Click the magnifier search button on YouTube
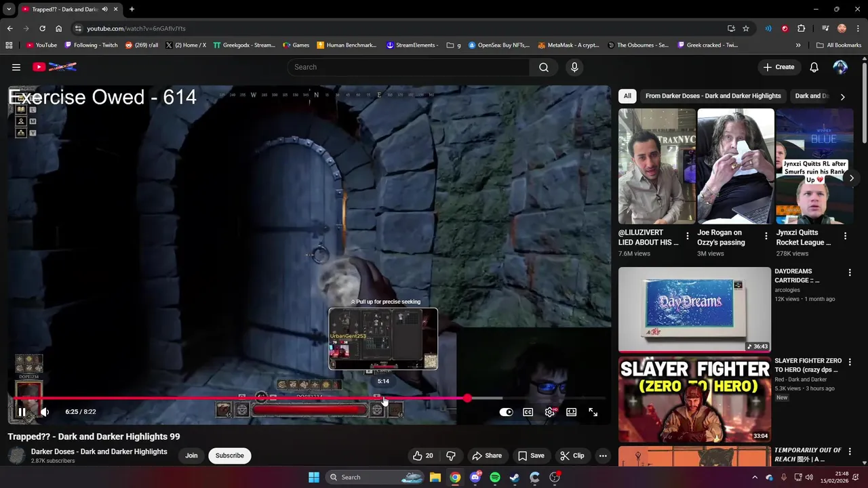 pos(544,67)
